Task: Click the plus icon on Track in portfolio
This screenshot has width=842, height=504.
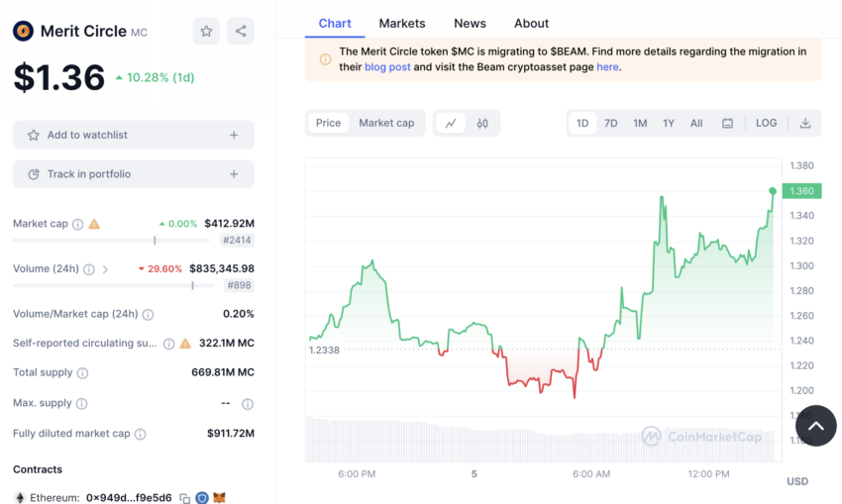Action: click(234, 174)
